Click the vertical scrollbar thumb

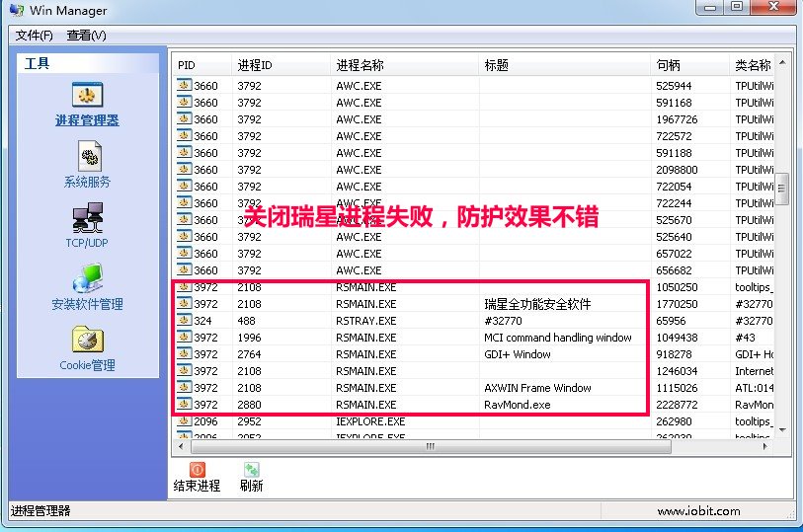click(x=782, y=189)
